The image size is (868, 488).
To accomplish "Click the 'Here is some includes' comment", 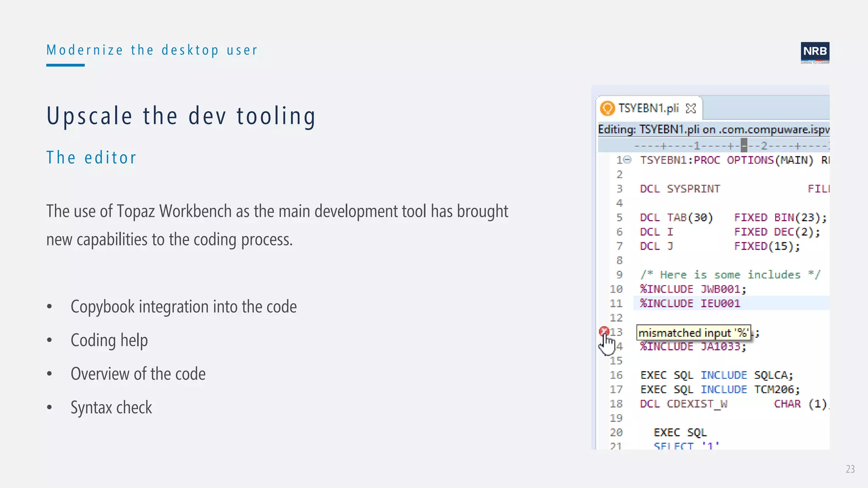I will (730, 274).
